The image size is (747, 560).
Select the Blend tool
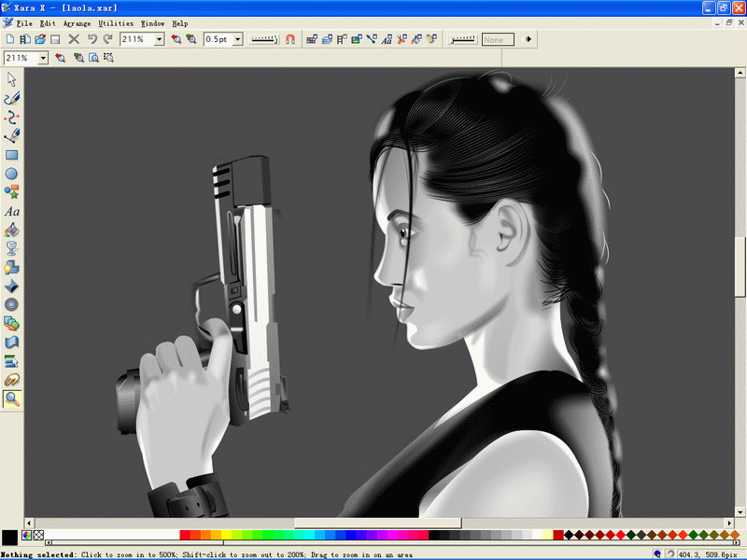[x=11, y=323]
